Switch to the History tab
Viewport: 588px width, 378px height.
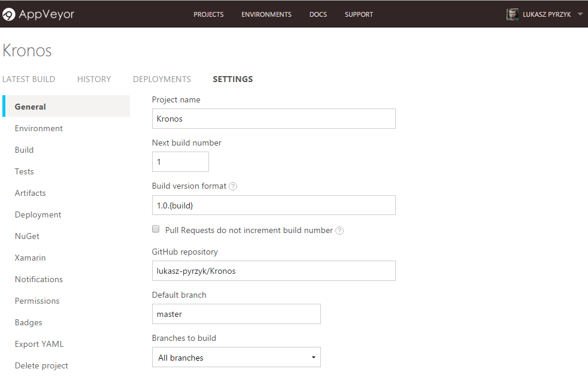coord(94,79)
